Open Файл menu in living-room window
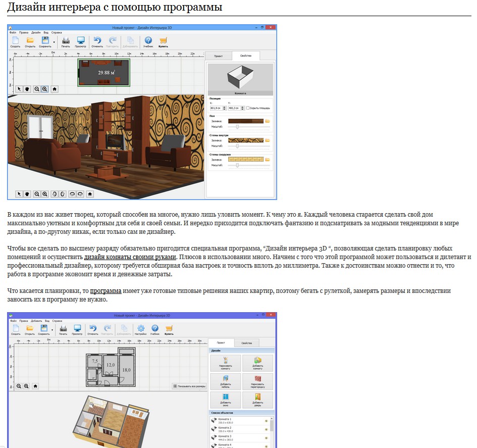 [13, 32]
